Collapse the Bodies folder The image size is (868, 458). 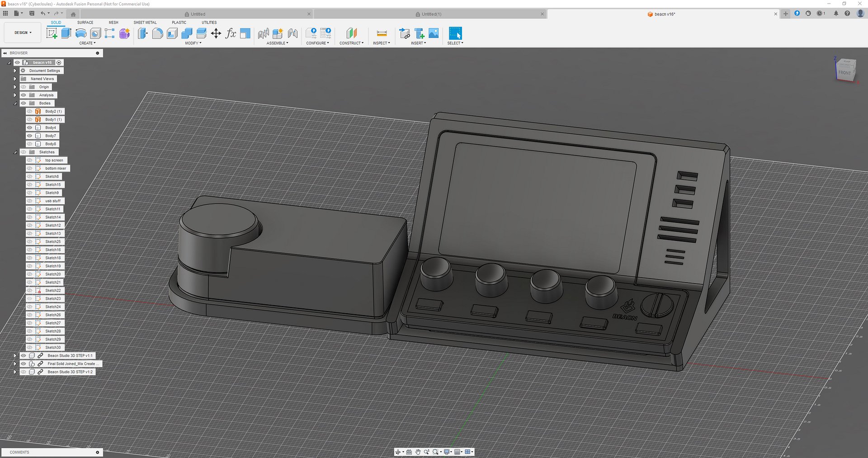[x=15, y=103]
